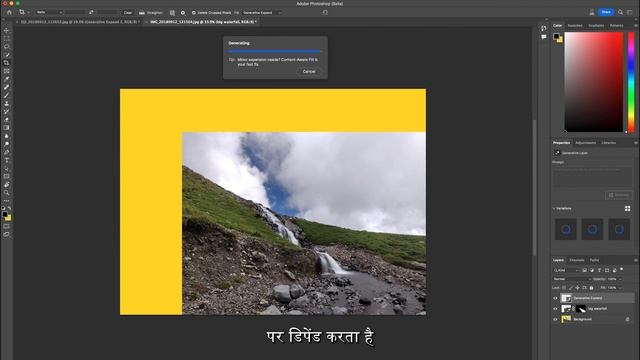
Task: Click the search magnifier at top right
Action: tap(620, 12)
